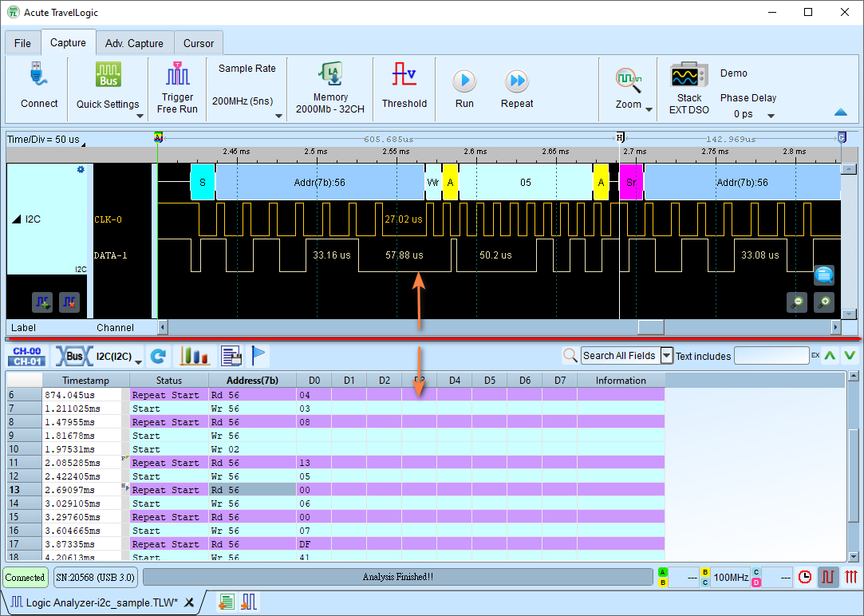This screenshot has height=616, width=864.
Task: Click the Status column header
Action: point(169,380)
